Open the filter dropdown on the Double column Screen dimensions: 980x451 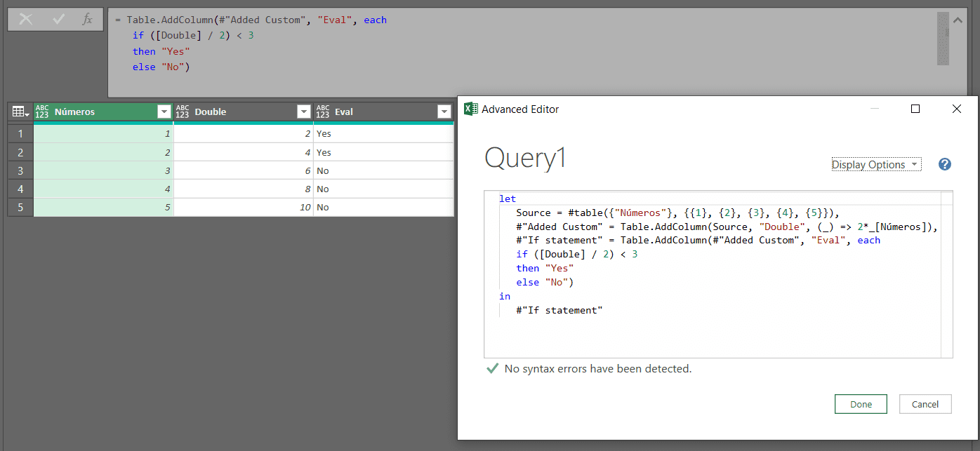pyautogui.click(x=303, y=111)
